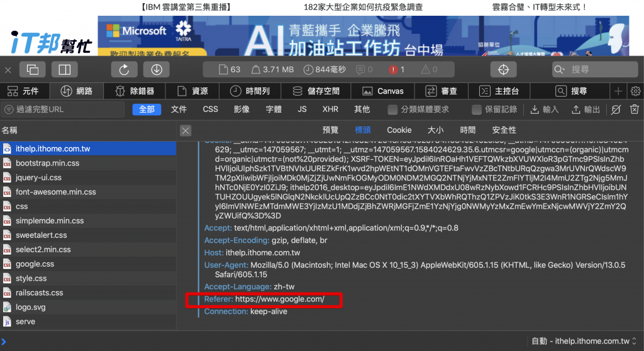Switch to the 除錯器 tab
Screen dimensions: 644x351
pos(135,91)
